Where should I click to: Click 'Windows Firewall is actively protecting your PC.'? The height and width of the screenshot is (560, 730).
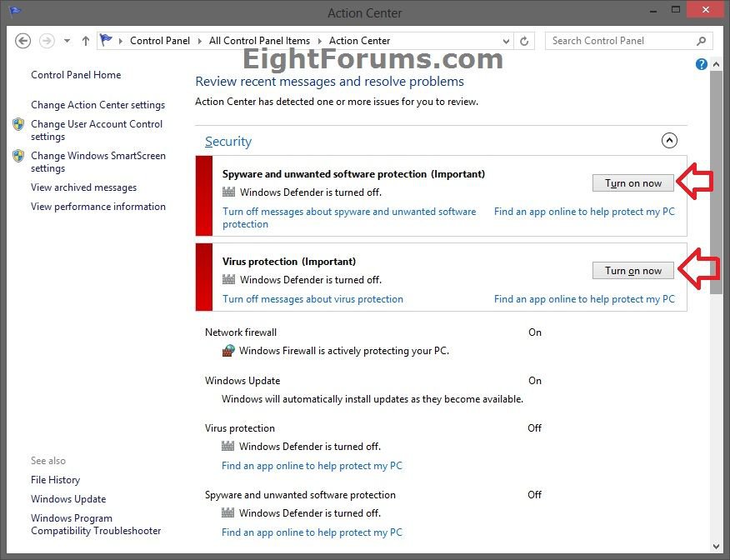344,351
